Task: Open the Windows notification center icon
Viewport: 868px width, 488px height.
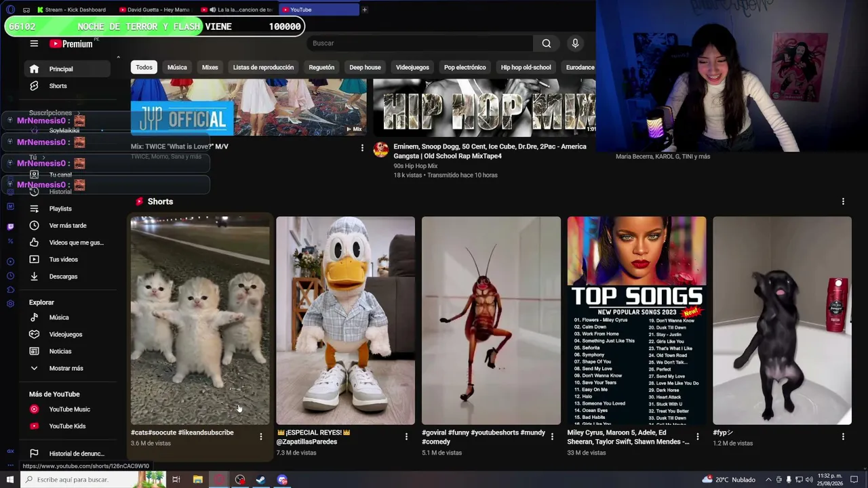Action: point(854,480)
